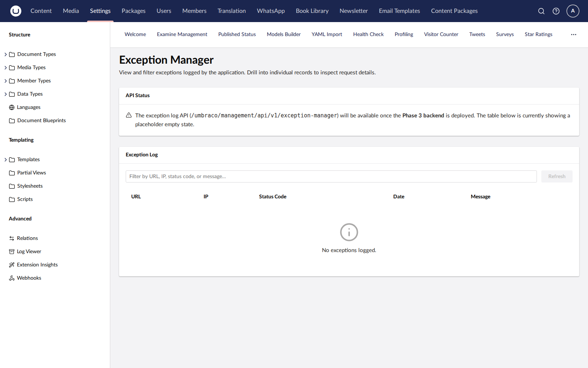The height and width of the screenshot is (368, 588).
Task: Click the Webhooks icon
Action: click(12, 278)
